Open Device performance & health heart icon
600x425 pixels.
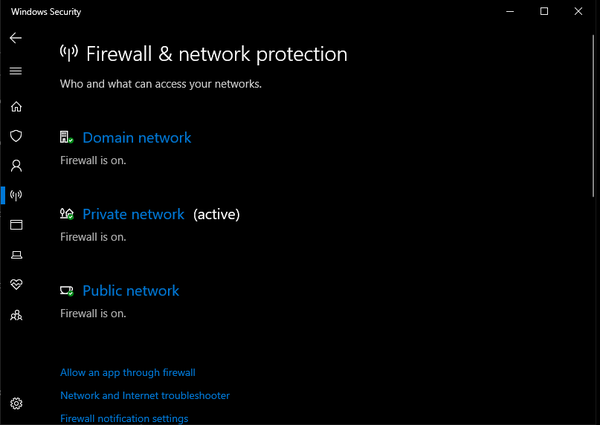[x=16, y=285]
